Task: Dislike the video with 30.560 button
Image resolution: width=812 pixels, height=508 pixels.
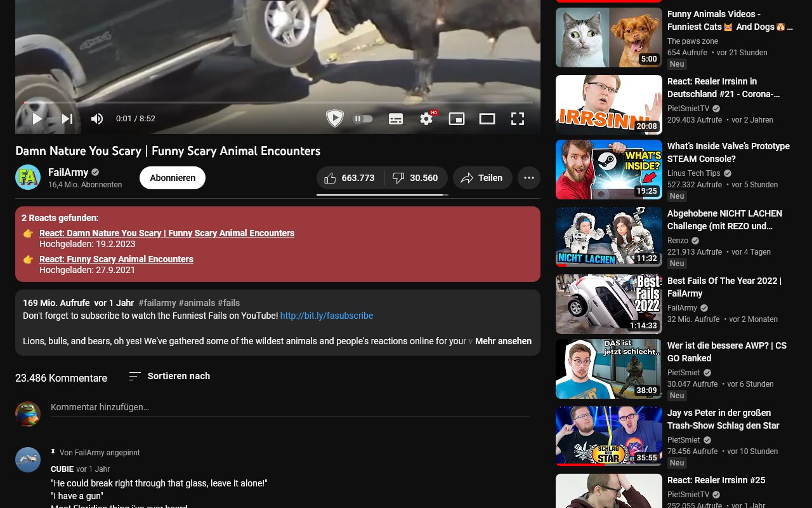Action: 416,178
